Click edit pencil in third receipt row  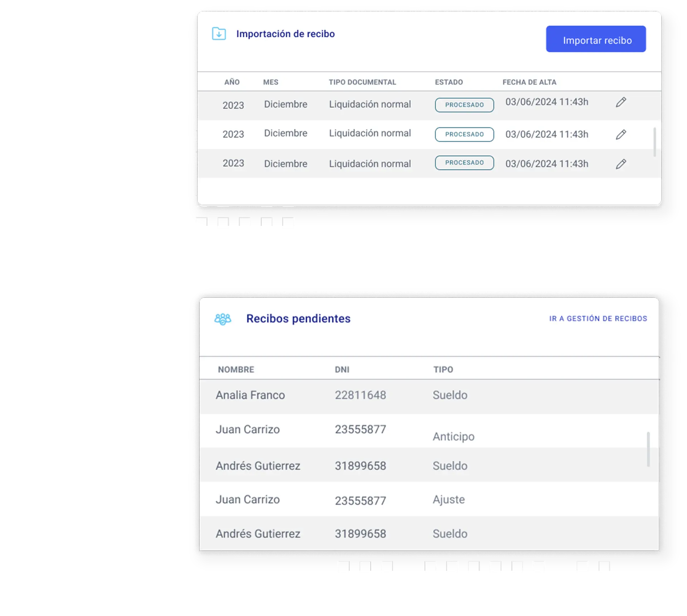[621, 164]
